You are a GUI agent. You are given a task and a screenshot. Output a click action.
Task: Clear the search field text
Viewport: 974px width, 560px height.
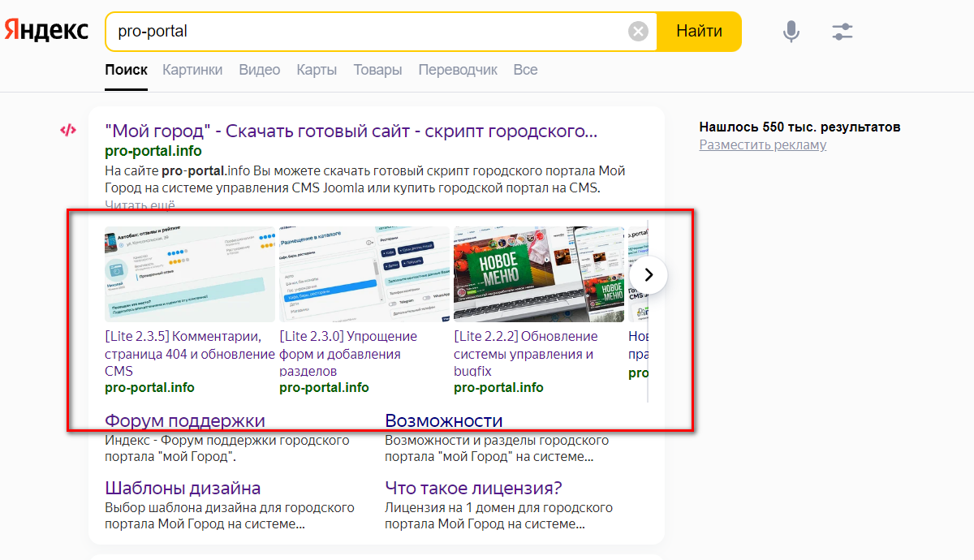point(639,32)
